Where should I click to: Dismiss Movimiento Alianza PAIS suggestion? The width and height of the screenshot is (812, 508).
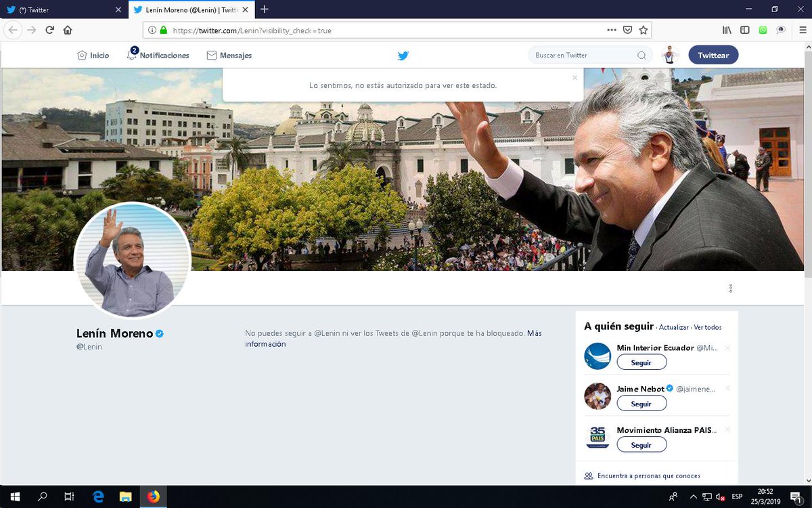(727, 430)
